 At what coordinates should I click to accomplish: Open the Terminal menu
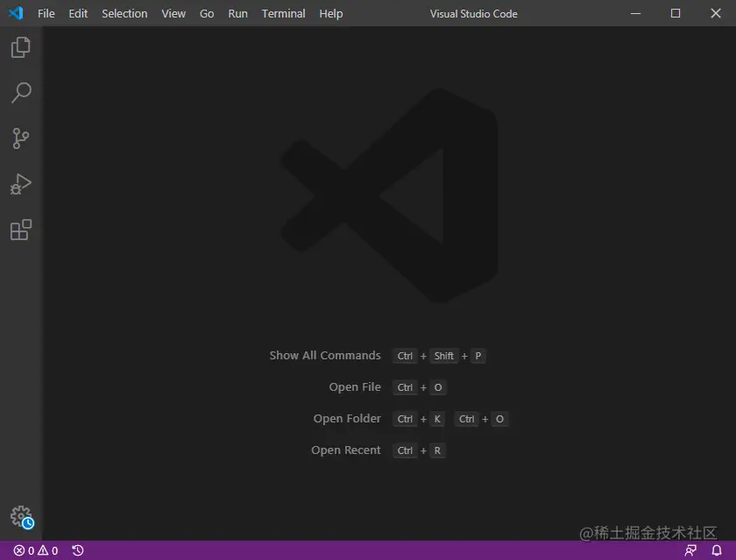click(284, 14)
